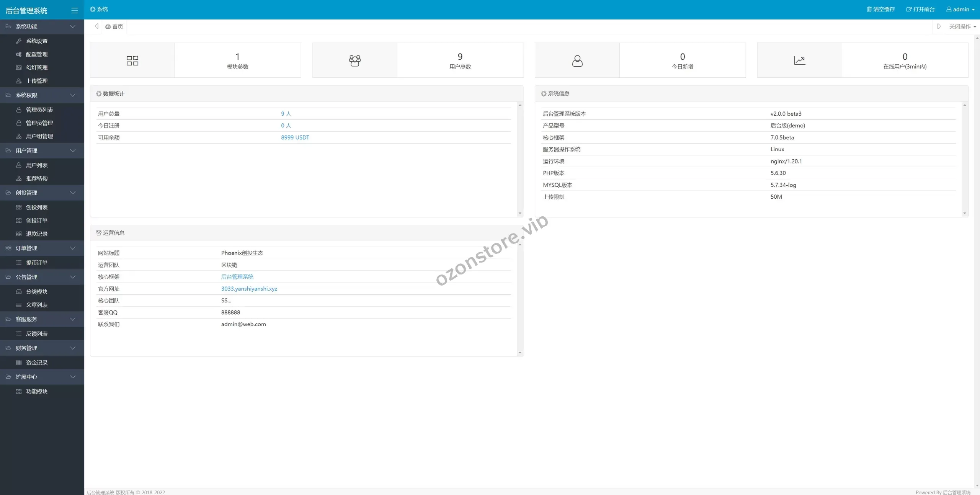Switch to the 首页 tab
Viewport: 980px width, 495px height.
coord(114,26)
